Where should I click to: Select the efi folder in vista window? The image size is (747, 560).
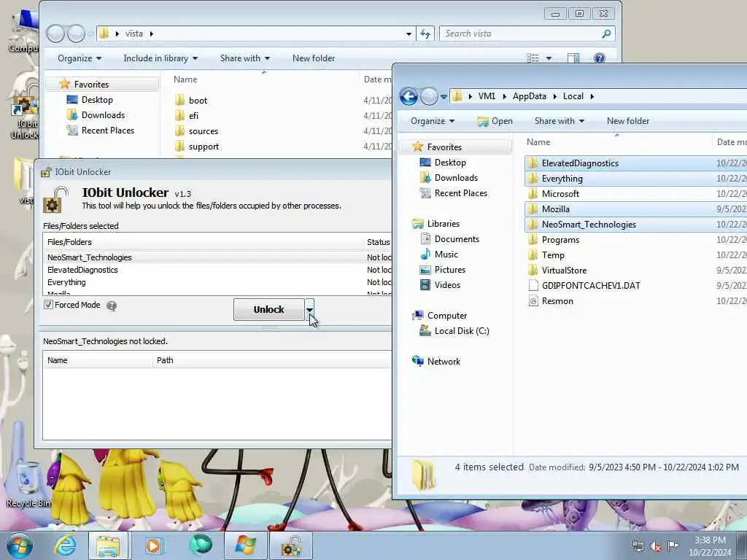click(193, 116)
